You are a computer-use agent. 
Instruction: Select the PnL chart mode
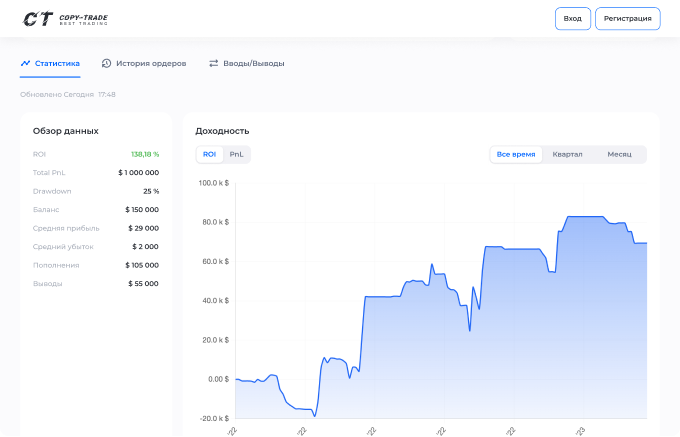[236, 154]
